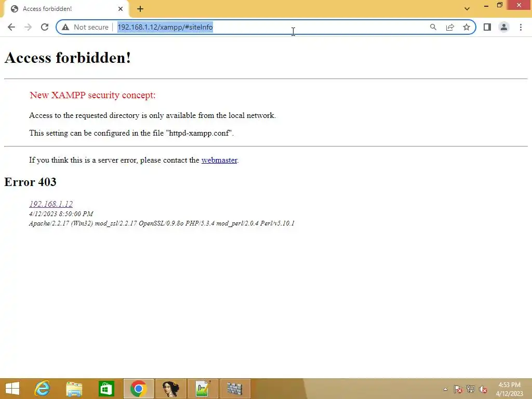
Task: Open the Chrome profile avatar menu
Action: pos(504,27)
